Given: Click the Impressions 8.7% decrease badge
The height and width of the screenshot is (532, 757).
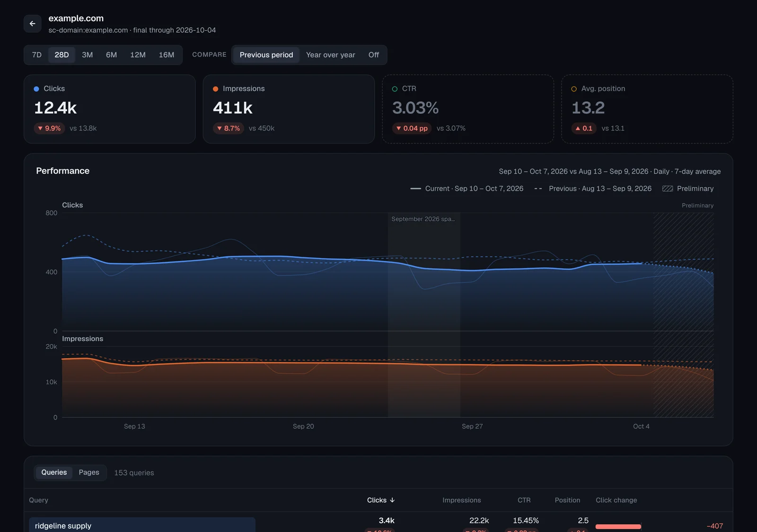Looking at the screenshot, I should [229, 128].
